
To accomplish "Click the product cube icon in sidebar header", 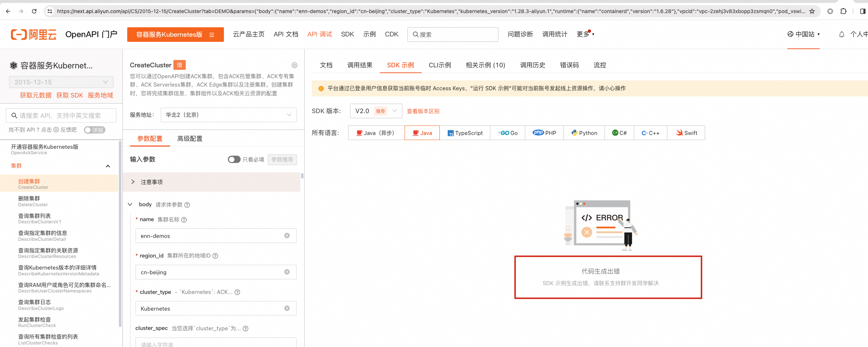I will click(13, 65).
